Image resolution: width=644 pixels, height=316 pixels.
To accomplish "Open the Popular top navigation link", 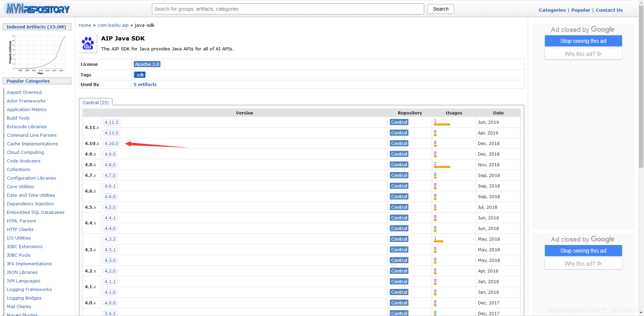I will [581, 10].
